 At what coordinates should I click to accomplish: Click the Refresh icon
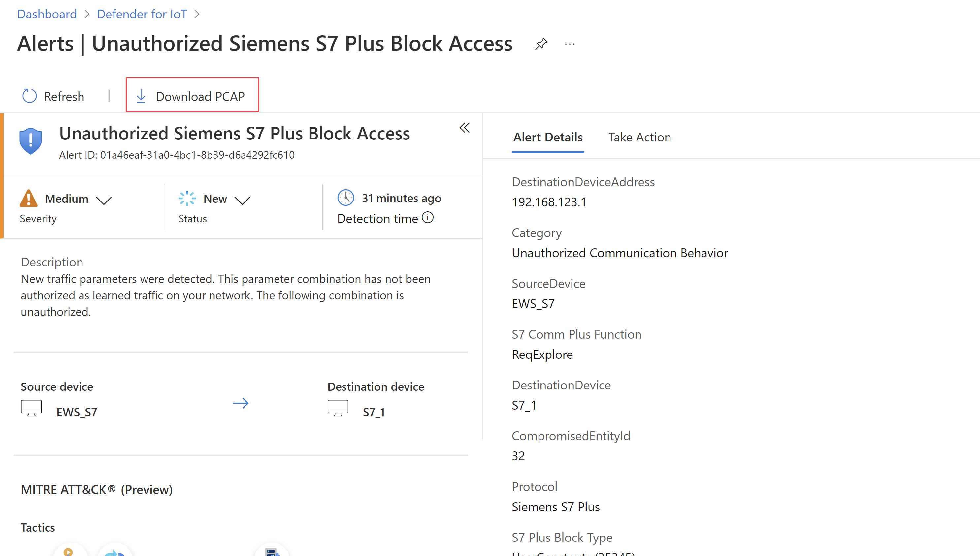(29, 96)
